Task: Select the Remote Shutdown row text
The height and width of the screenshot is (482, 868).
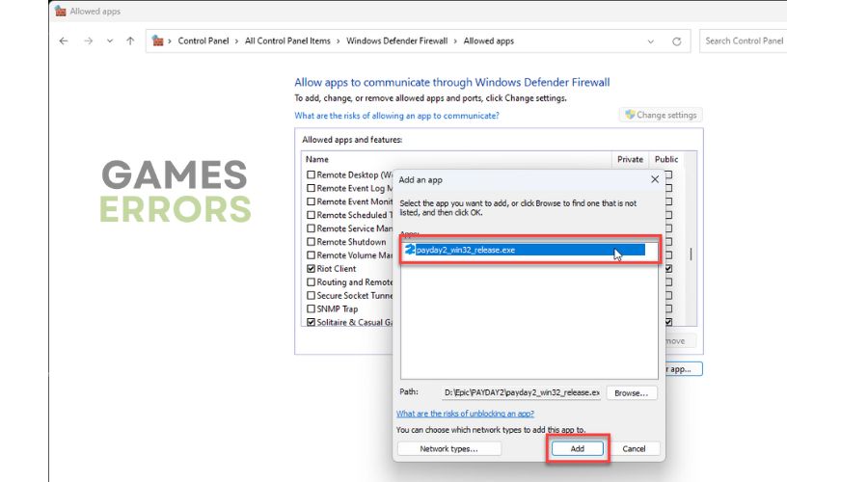Action: [351, 242]
